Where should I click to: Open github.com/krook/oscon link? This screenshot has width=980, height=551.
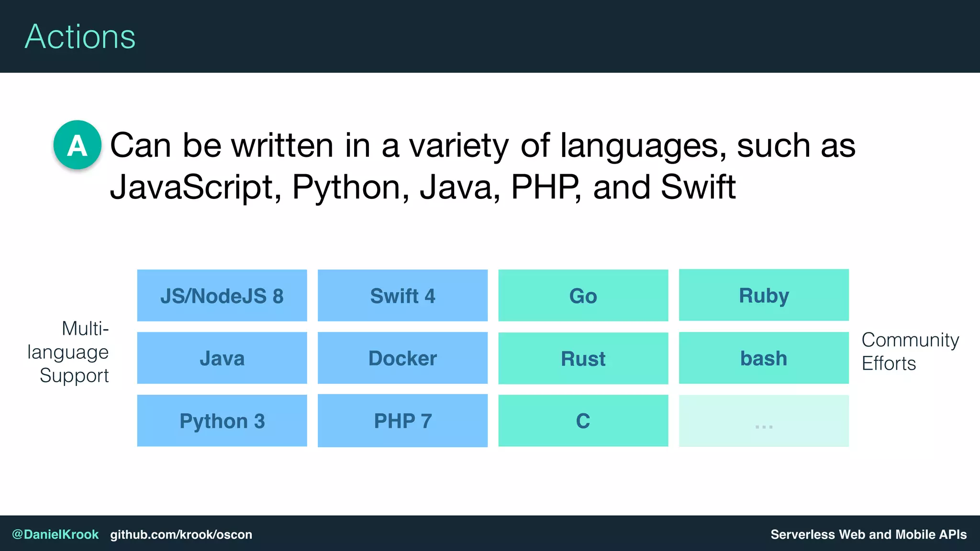(181, 534)
